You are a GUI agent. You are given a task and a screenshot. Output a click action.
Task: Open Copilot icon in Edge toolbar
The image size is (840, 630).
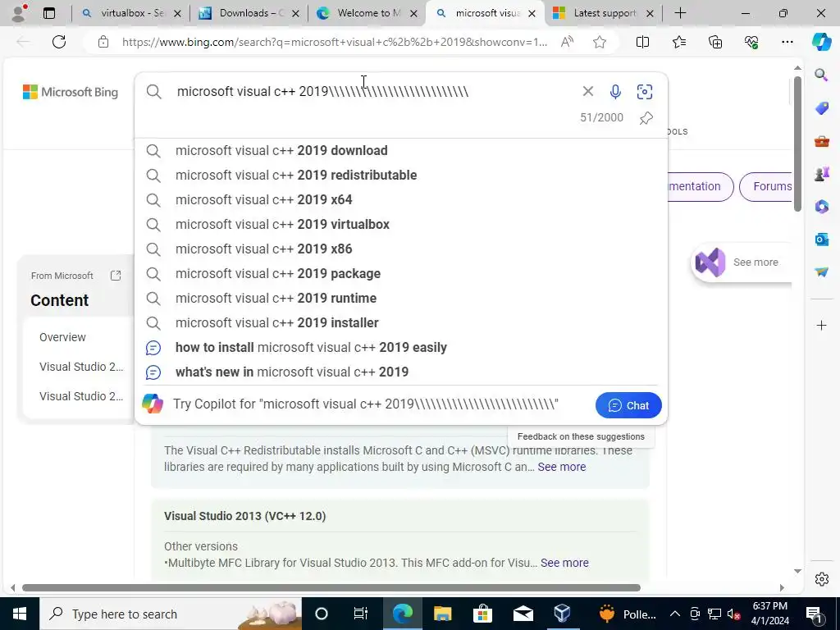821,42
